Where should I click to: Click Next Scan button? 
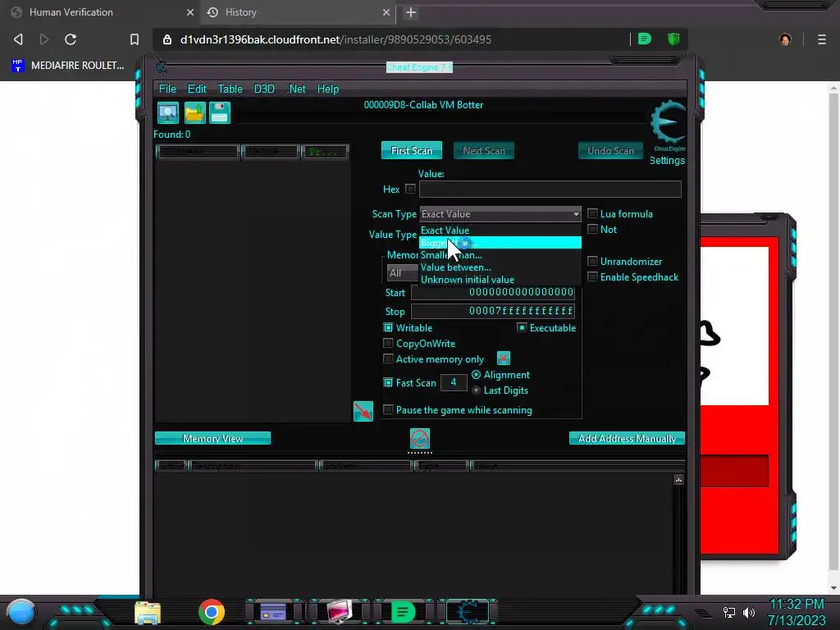point(484,151)
